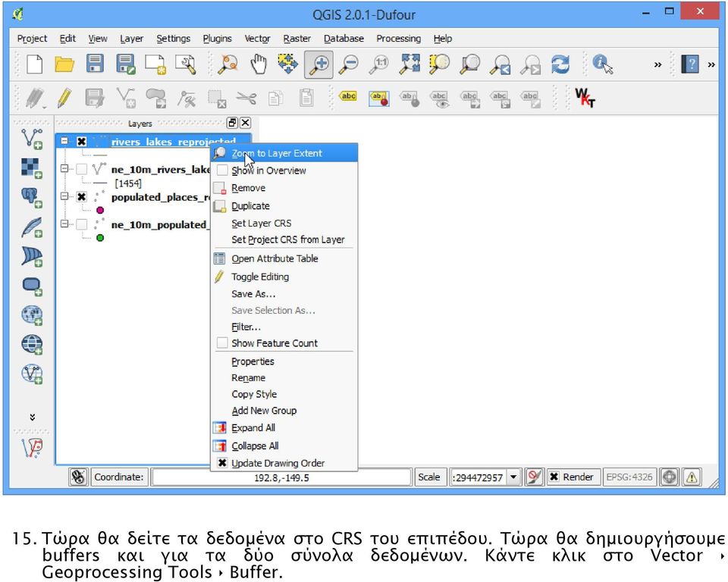Open the Processing menu
This screenshot has width=728, height=582.
coord(399,39)
